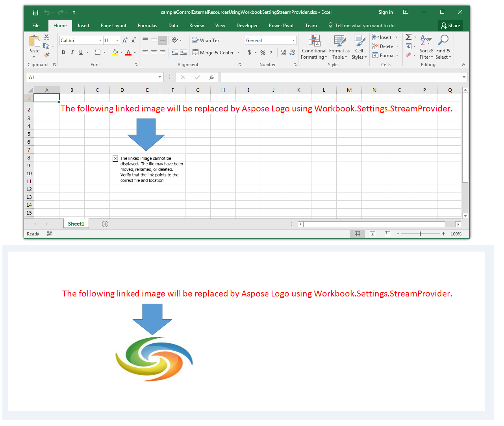Click the Redo arrow icon

pyautogui.click(x=61, y=12)
